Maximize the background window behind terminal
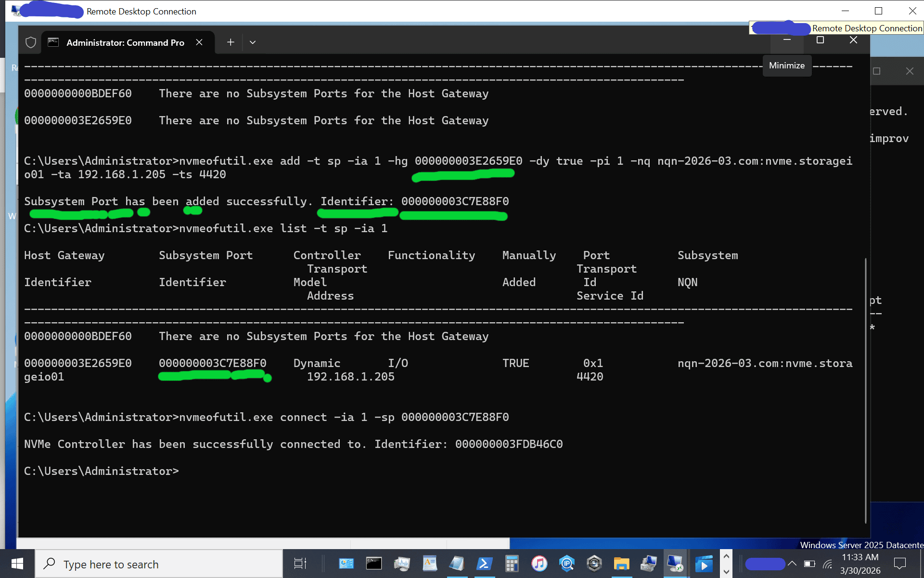The image size is (924, 578). [877, 71]
